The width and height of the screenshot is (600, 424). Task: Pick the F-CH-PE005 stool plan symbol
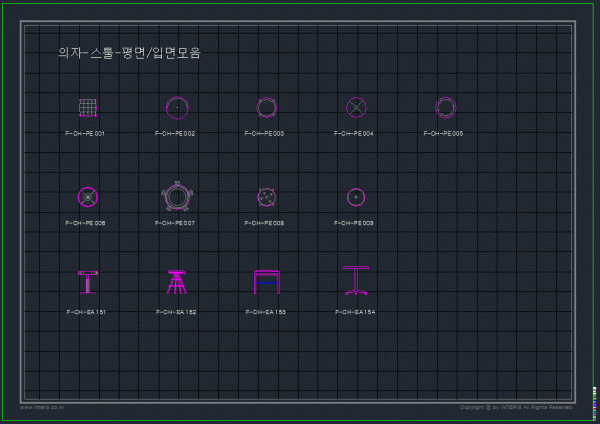pyautogui.click(x=445, y=107)
